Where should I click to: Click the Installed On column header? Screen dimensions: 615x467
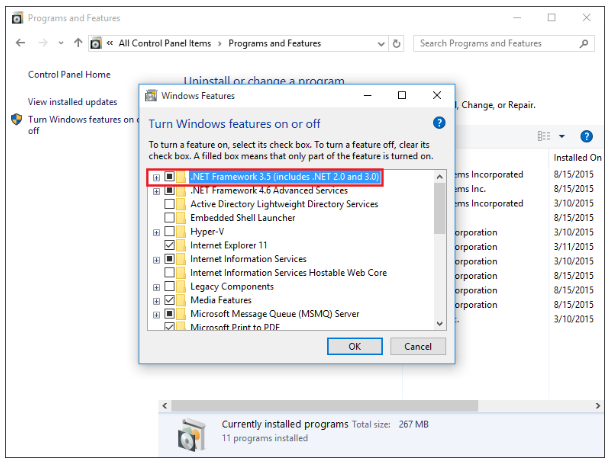click(x=577, y=158)
